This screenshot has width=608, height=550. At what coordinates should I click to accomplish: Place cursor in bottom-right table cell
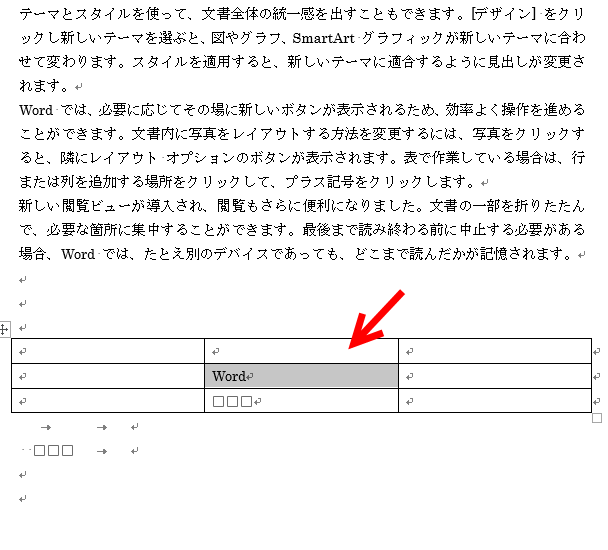pos(494,401)
